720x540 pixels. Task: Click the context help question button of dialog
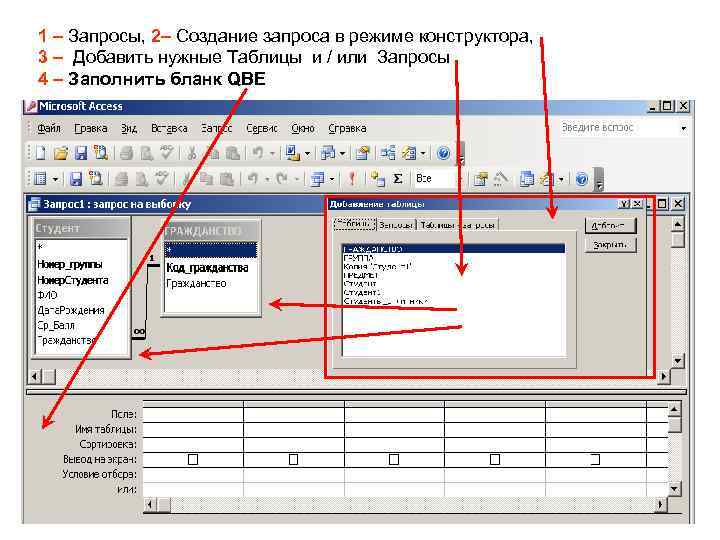[624, 203]
